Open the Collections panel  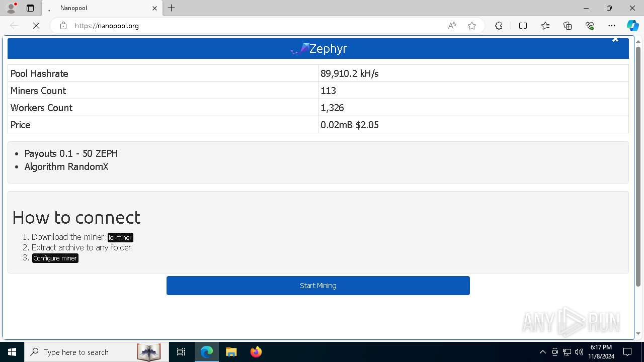click(x=568, y=26)
